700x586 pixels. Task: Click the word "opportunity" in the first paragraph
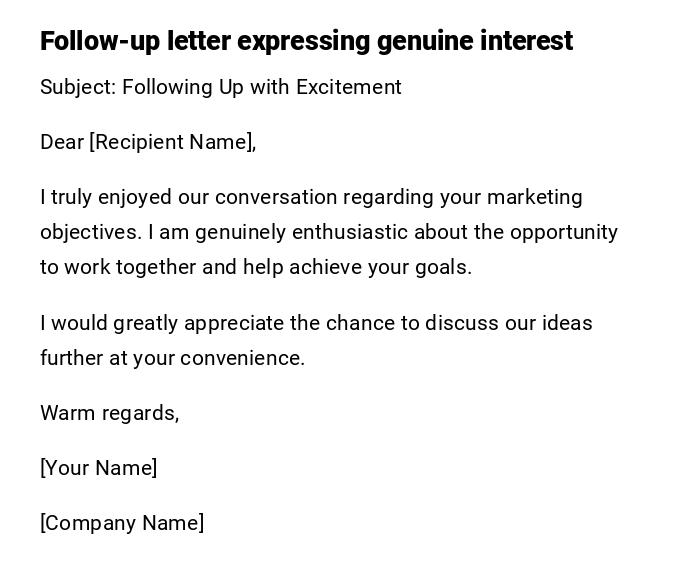tap(563, 232)
